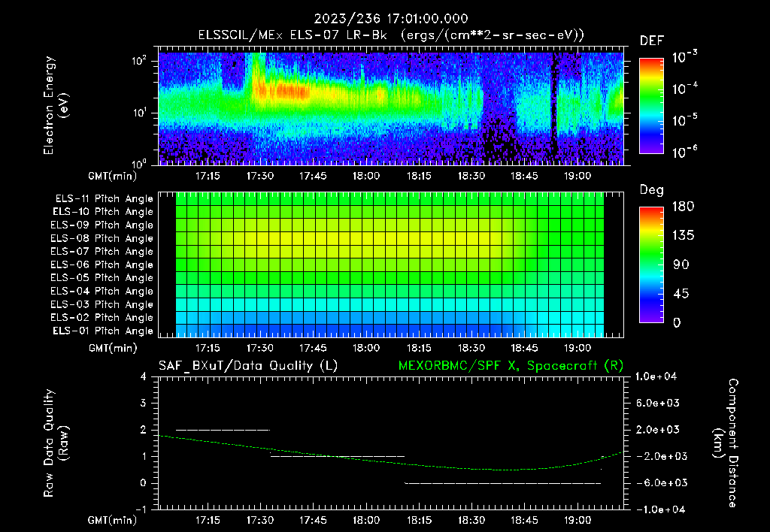Click the DEF colorbar gradient

tap(651, 105)
